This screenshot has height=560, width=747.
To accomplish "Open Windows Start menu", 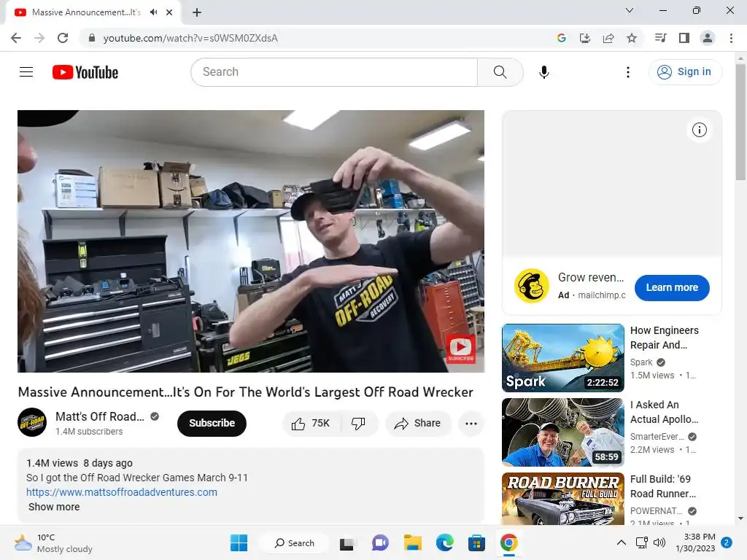I will [239, 542].
